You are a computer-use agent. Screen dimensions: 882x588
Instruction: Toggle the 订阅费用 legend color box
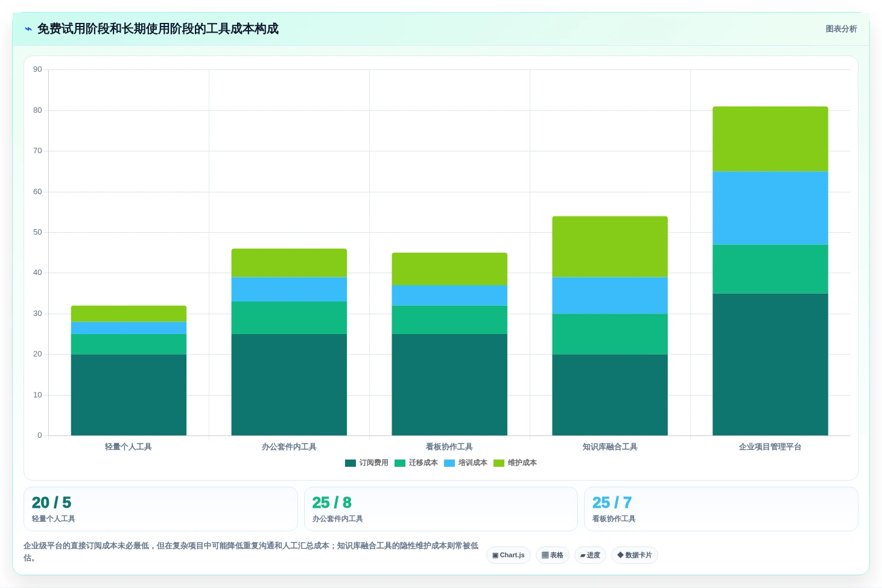(351, 463)
